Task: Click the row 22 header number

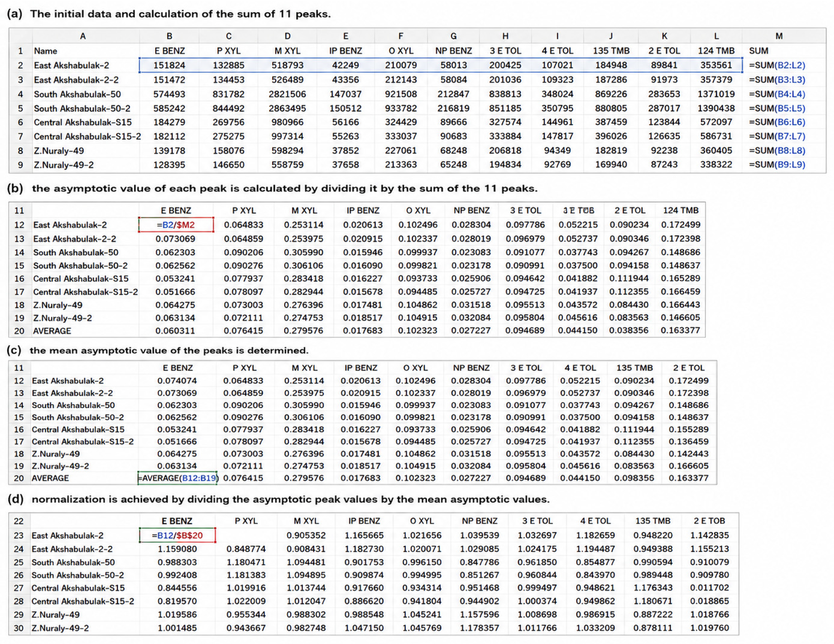Action: [x=19, y=521]
